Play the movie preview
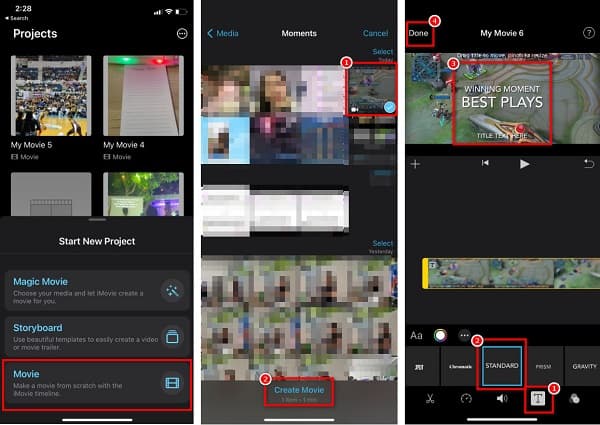 pos(524,164)
